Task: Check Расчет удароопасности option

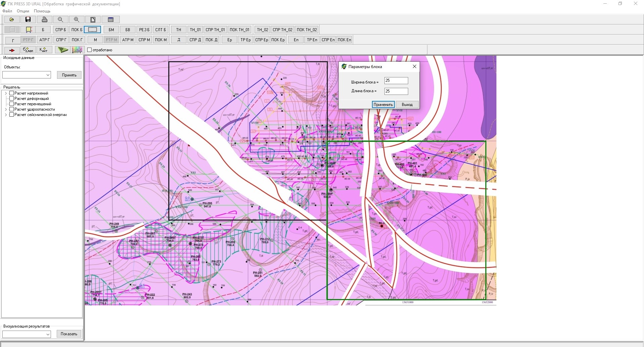Action: 12,109
